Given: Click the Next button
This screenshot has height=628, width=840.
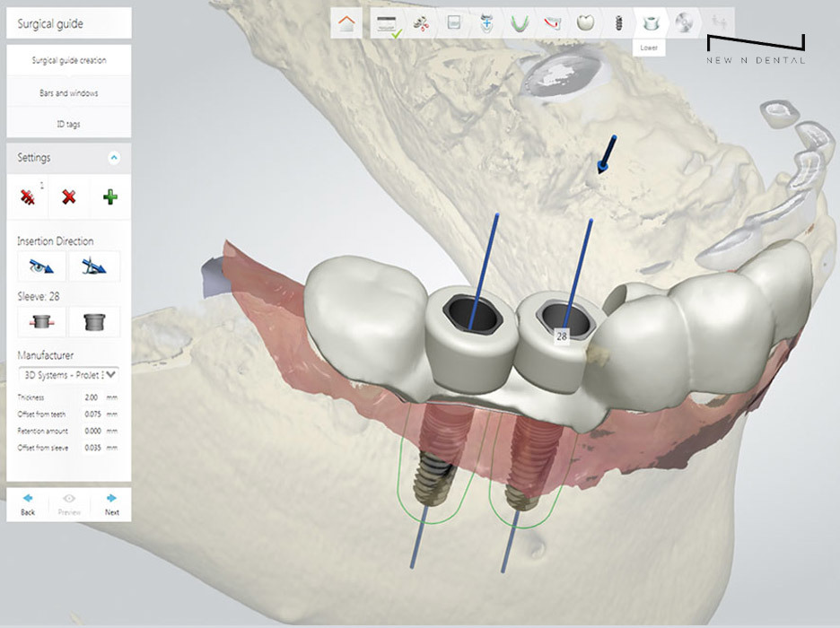Looking at the screenshot, I should click(111, 503).
